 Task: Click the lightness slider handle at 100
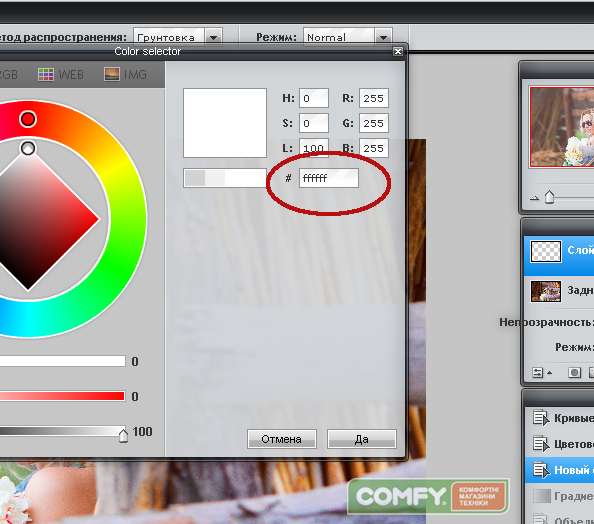[x=123, y=435]
